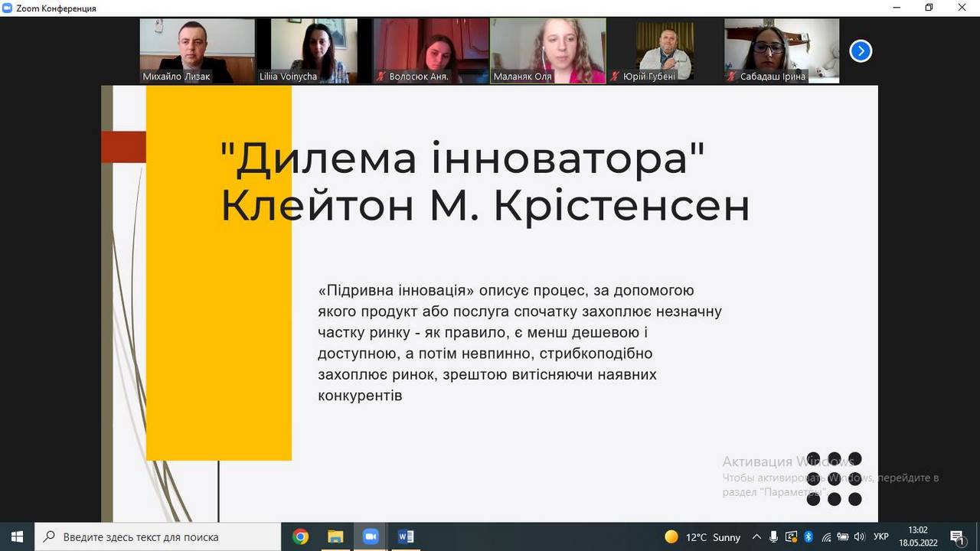
Task: Open Wi-Fi network settings in tray
Action: point(825,537)
